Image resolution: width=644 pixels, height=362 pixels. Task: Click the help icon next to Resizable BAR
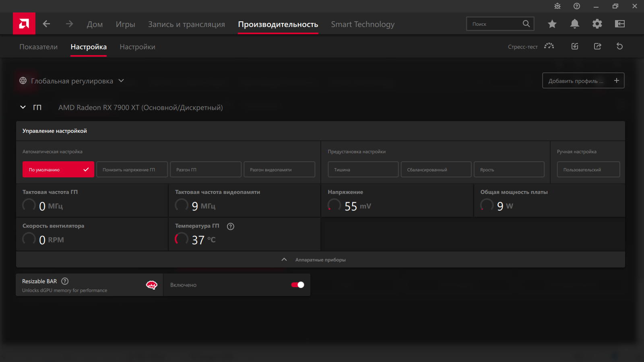[x=65, y=281]
